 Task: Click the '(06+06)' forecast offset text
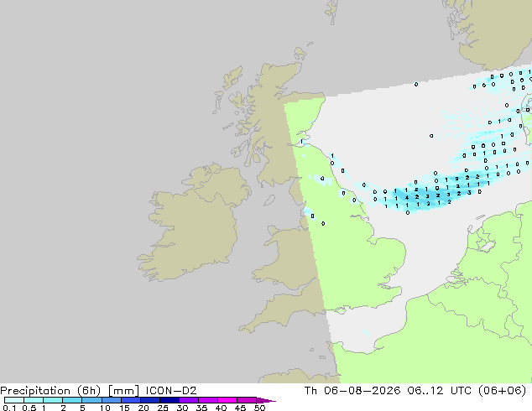pos(502,391)
